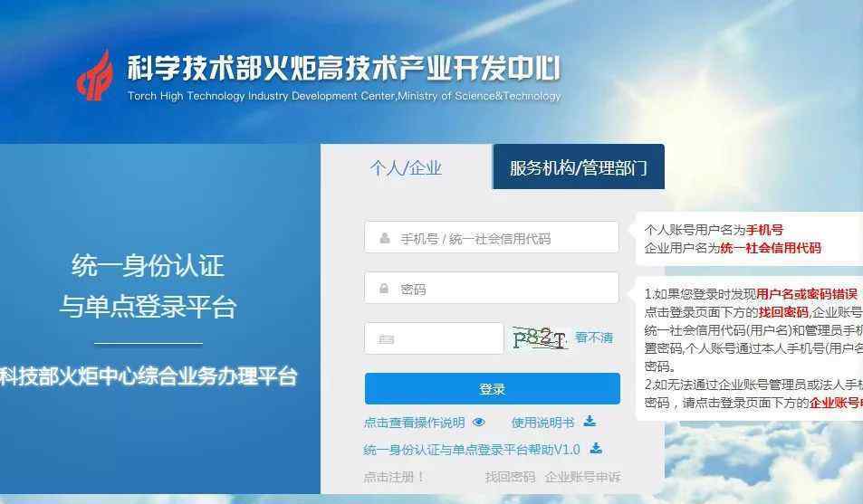Screen dimensions: 863x504
Task: Open 统一身份认证与单点登录平台帮助V1.0 link
Action: tap(472, 450)
